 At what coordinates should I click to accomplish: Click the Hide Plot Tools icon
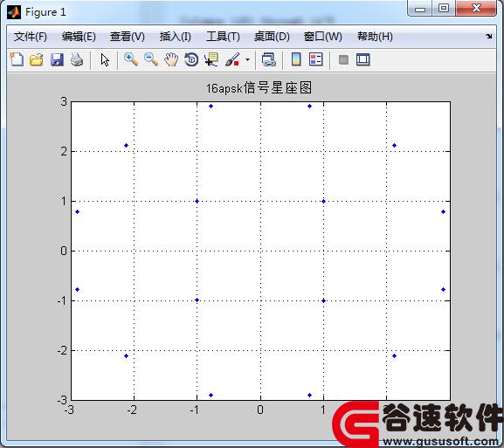[343, 59]
